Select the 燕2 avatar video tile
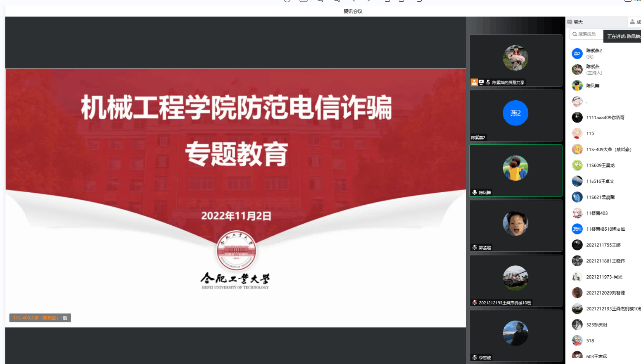Screen dimensions: 641x364 [515, 113]
